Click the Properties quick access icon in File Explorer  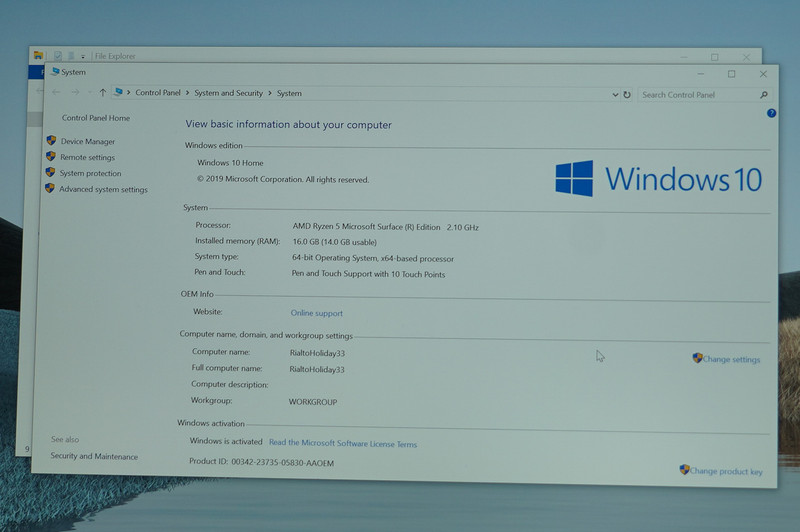58,56
